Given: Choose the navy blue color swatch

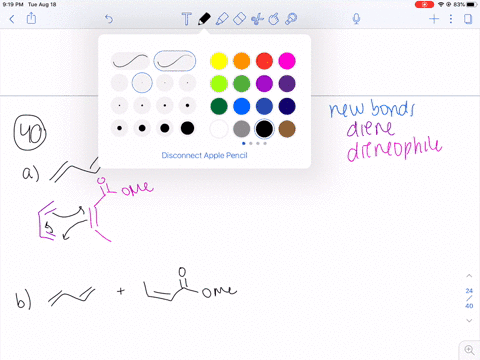Looking at the screenshot, I should point(287,106).
